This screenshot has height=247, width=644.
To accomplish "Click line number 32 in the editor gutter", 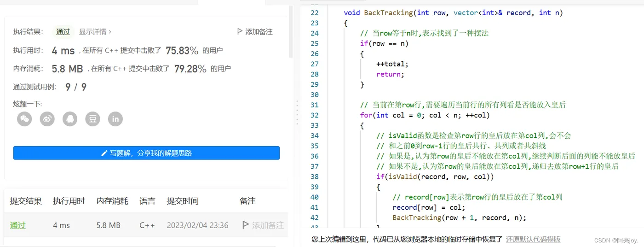I will point(315,115).
